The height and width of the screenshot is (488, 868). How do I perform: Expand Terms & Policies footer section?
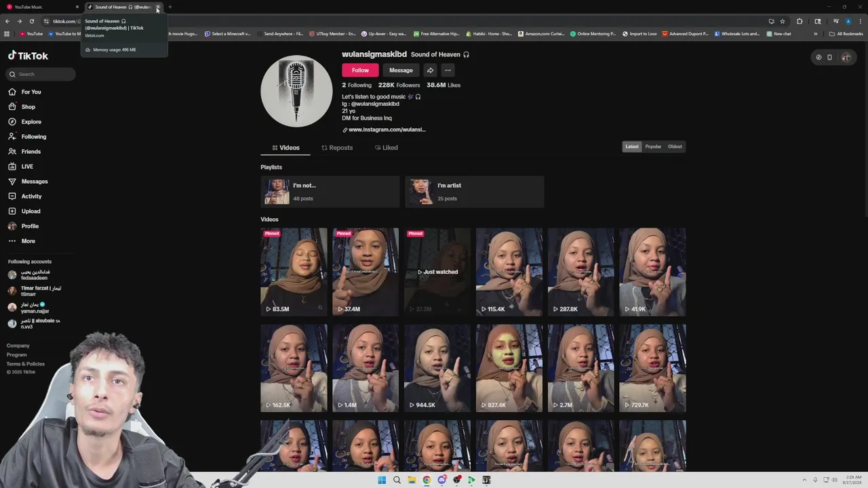(26, 364)
